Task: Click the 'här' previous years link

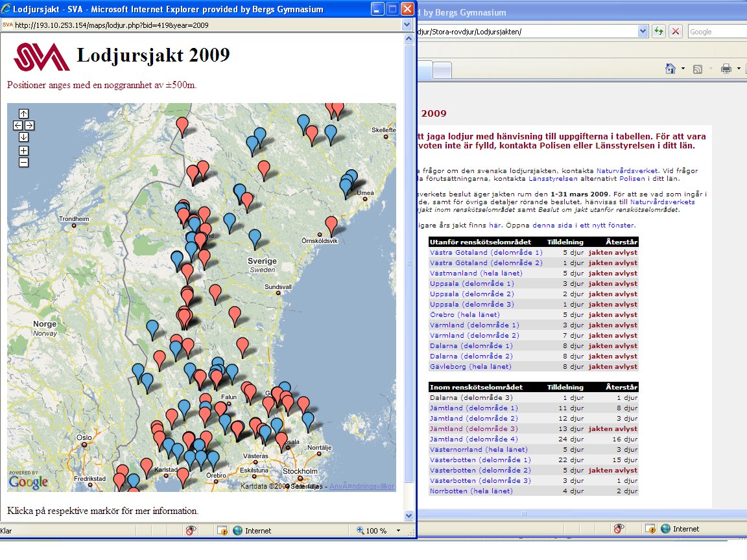Action: pos(495,226)
